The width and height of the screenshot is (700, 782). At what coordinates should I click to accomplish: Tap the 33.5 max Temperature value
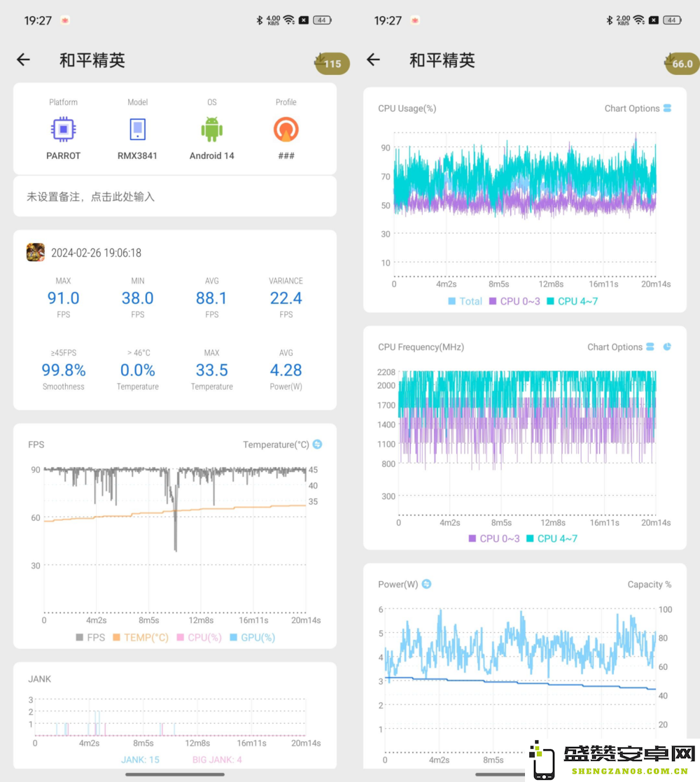click(x=211, y=370)
